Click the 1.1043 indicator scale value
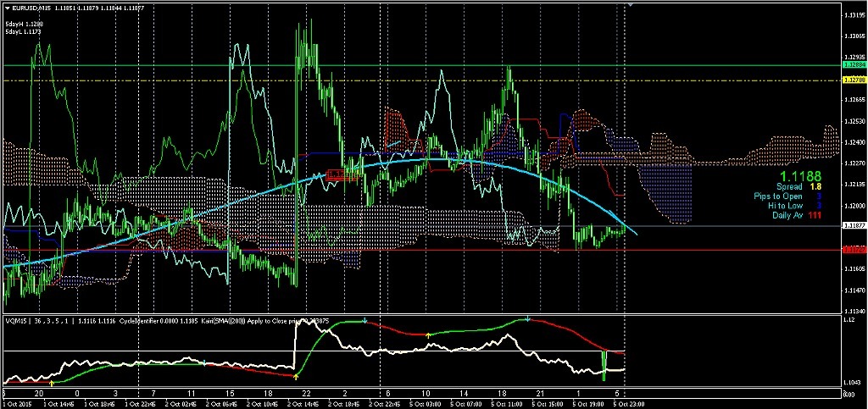This screenshot has height=409, width=868. [853, 383]
